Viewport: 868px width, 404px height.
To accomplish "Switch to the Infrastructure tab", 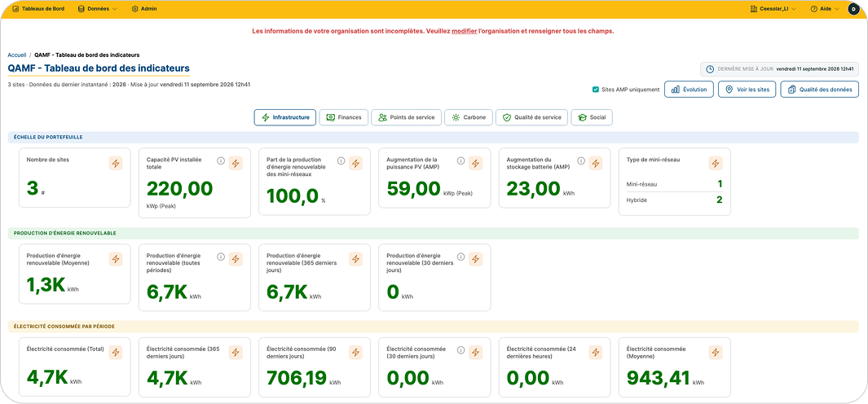I will click(x=285, y=117).
